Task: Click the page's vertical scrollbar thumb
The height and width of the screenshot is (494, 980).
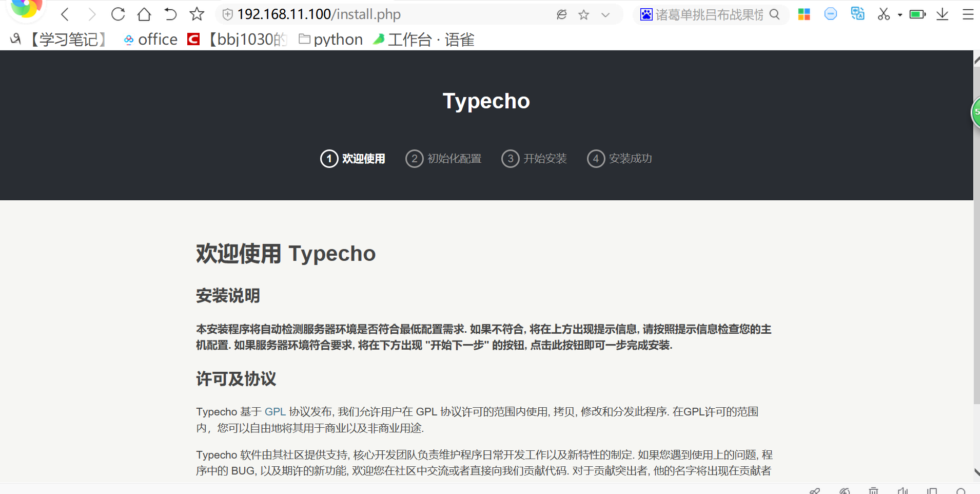Action: 977,234
